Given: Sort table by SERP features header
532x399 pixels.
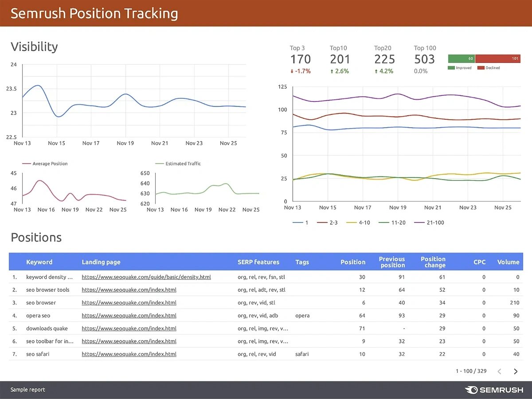Looking at the screenshot, I should (x=258, y=262).
